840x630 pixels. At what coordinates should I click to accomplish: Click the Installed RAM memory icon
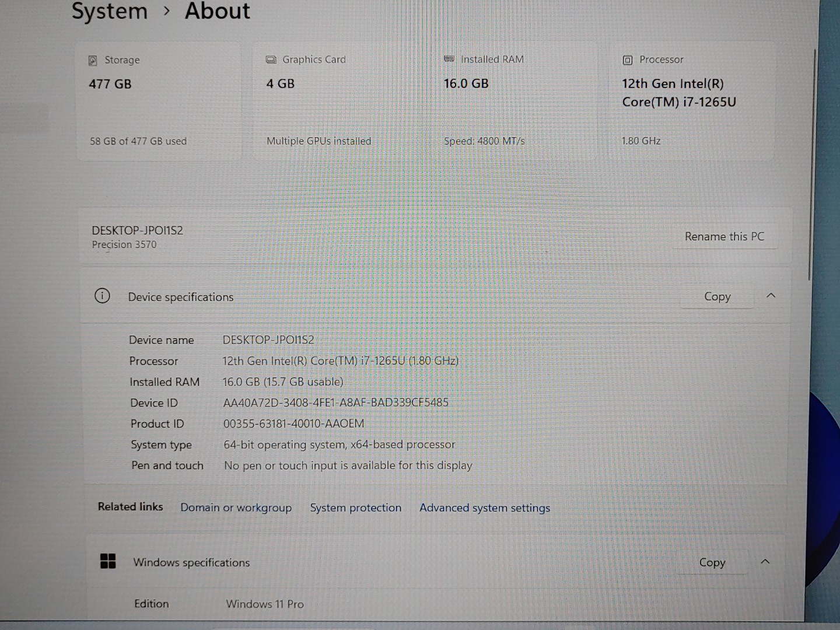pos(449,59)
